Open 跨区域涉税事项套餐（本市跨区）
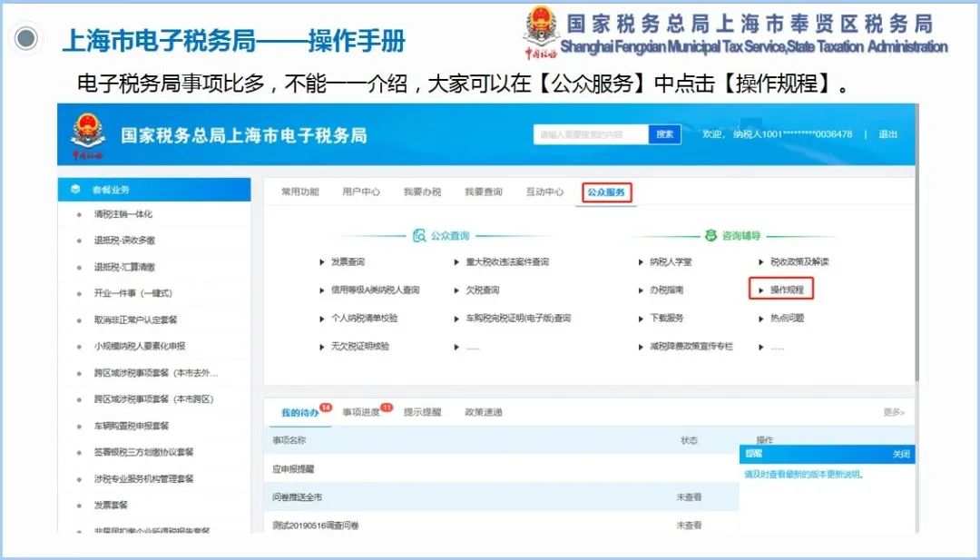This screenshot has height=560, width=980. [x=153, y=399]
